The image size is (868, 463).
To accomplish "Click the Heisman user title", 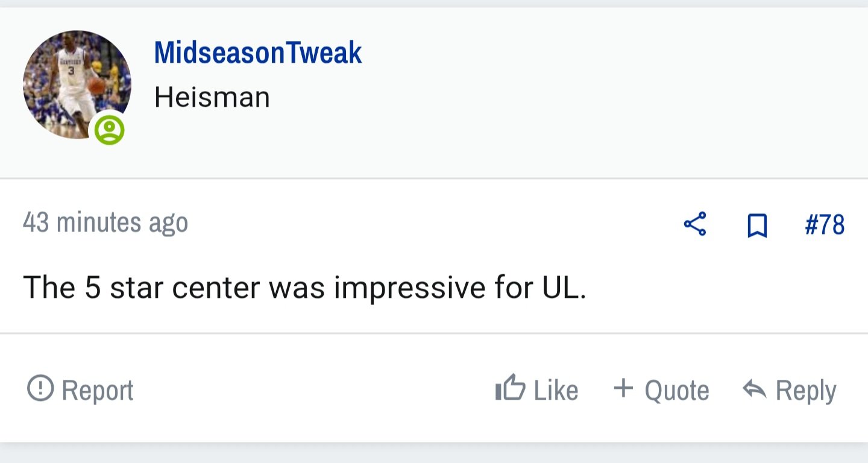I will [x=212, y=97].
